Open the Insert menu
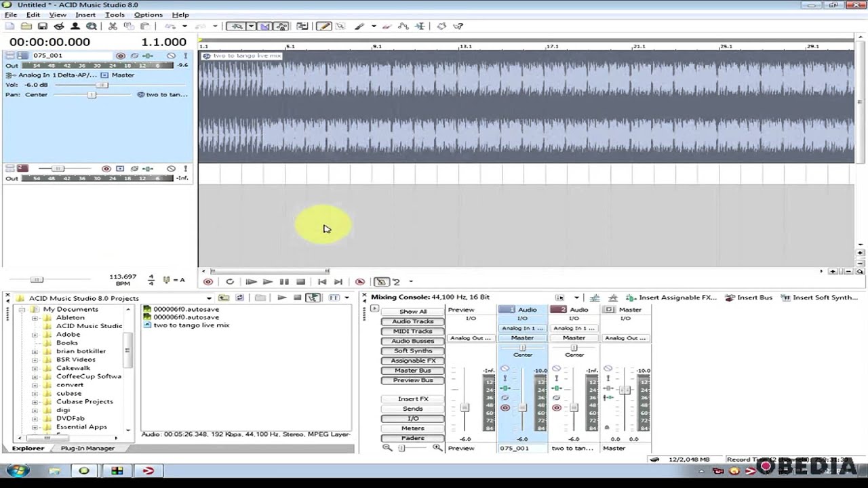 click(x=85, y=15)
